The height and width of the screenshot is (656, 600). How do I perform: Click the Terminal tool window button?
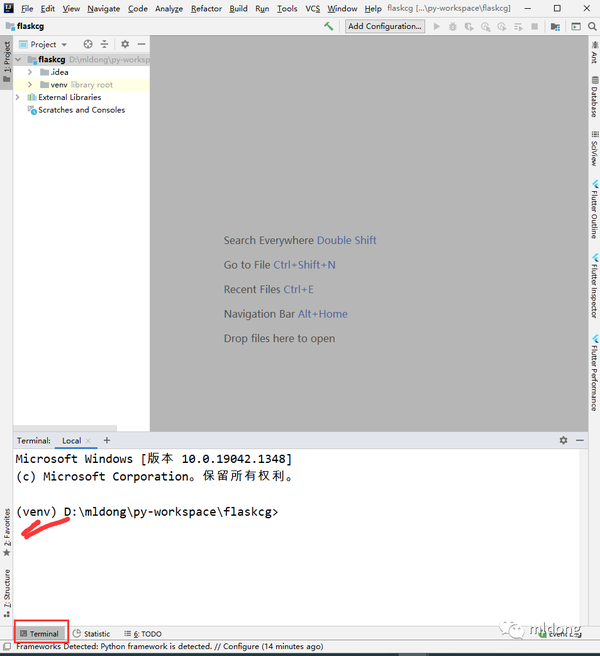[x=41, y=633]
